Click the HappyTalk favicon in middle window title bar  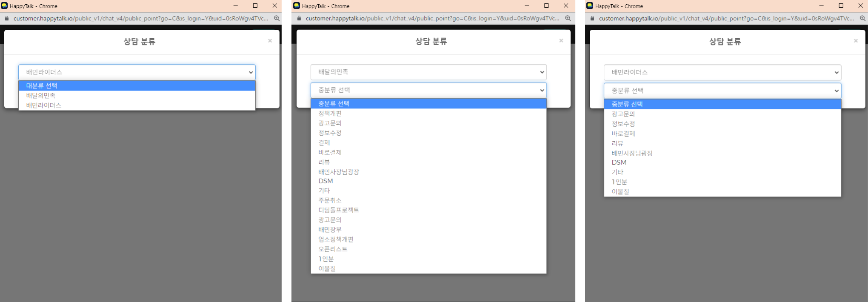297,6
